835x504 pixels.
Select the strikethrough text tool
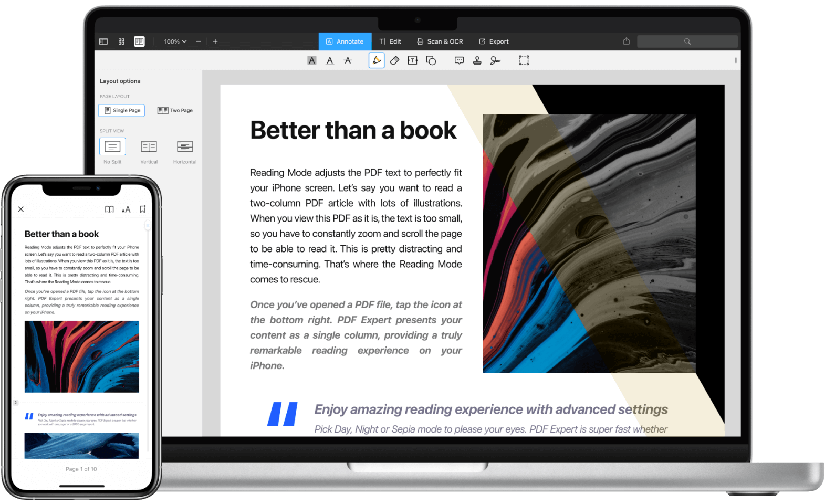tap(348, 60)
